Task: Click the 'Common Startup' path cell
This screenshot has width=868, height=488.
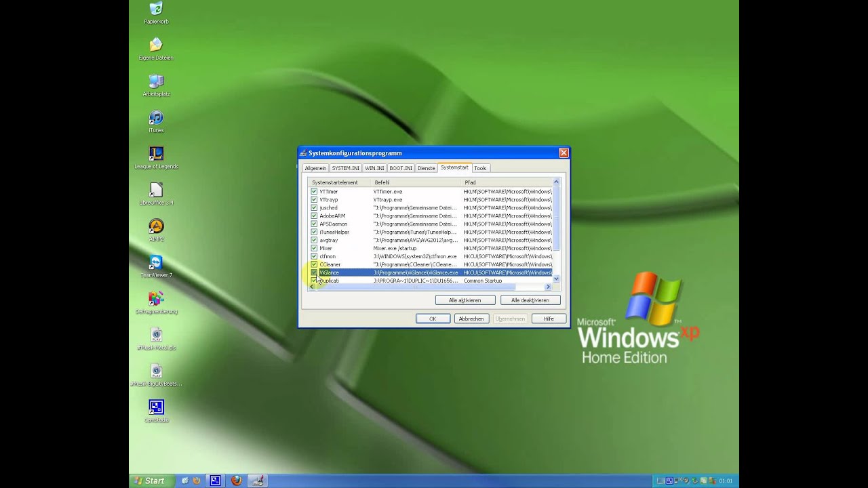Action: [x=483, y=281]
